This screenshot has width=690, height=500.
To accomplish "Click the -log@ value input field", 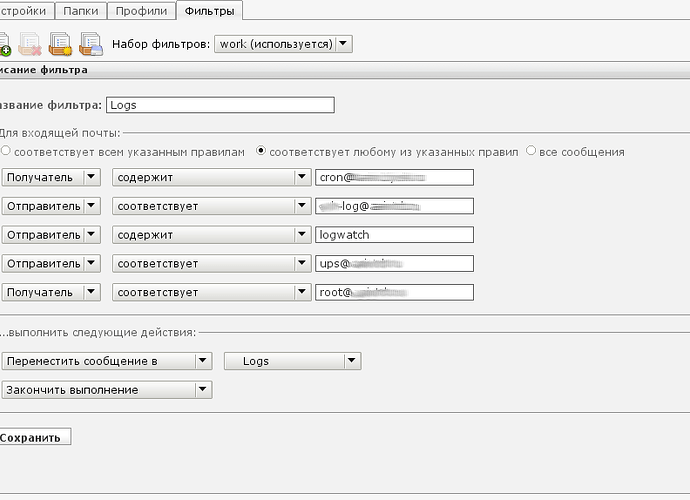I will [x=394, y=206].
